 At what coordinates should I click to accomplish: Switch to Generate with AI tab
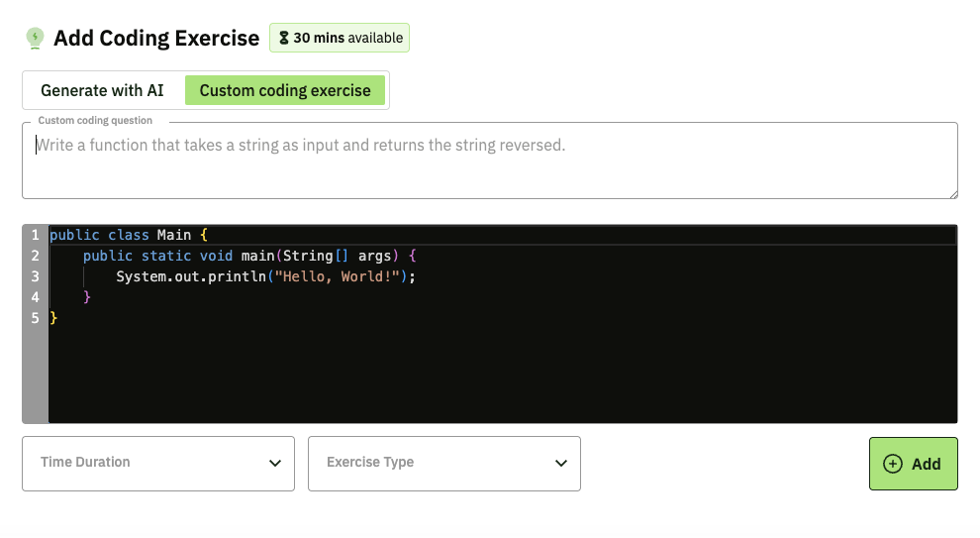point(102,90)
